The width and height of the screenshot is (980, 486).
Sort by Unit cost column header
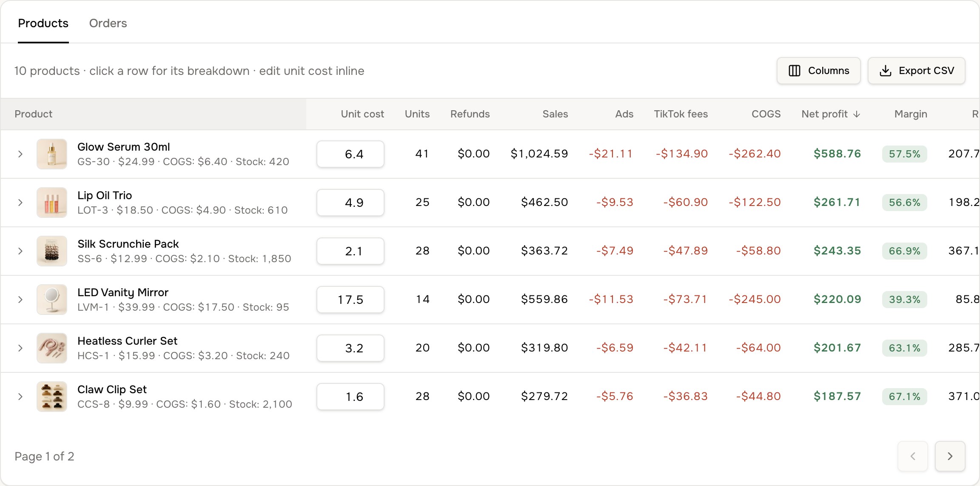pyautogui.click(x=362, y=114)
